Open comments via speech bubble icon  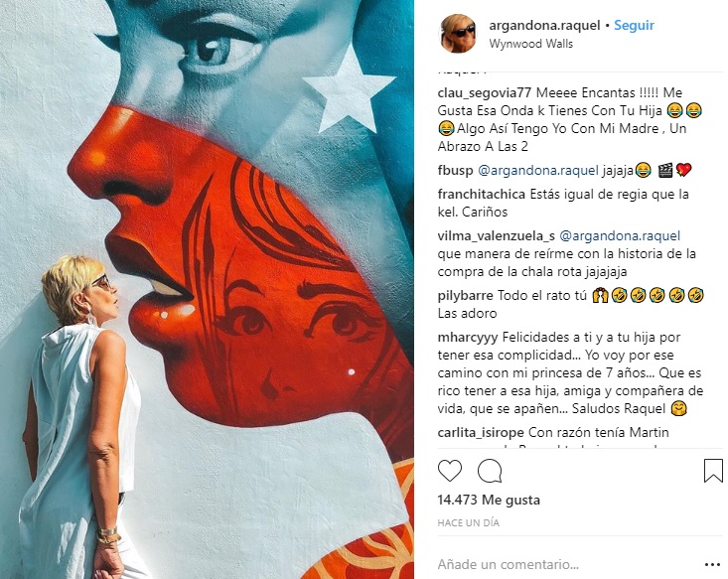(x=490, y=471)
